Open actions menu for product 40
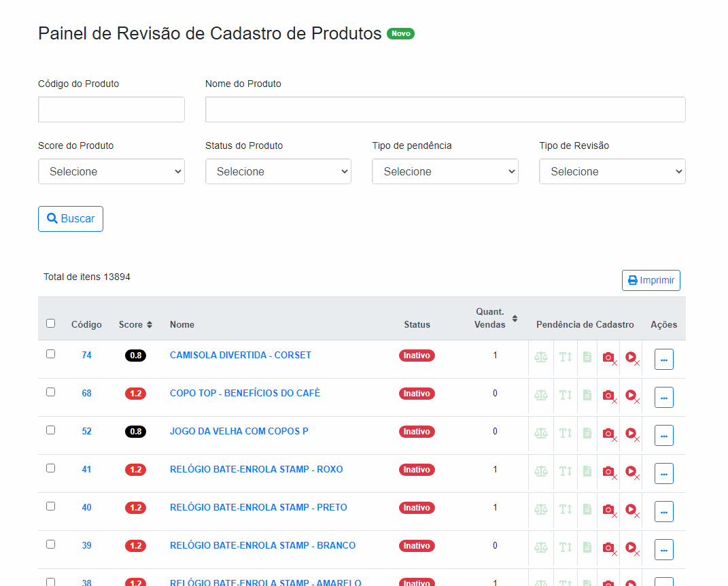This screenshot has width=728, height=586. (x=664, y=512)
